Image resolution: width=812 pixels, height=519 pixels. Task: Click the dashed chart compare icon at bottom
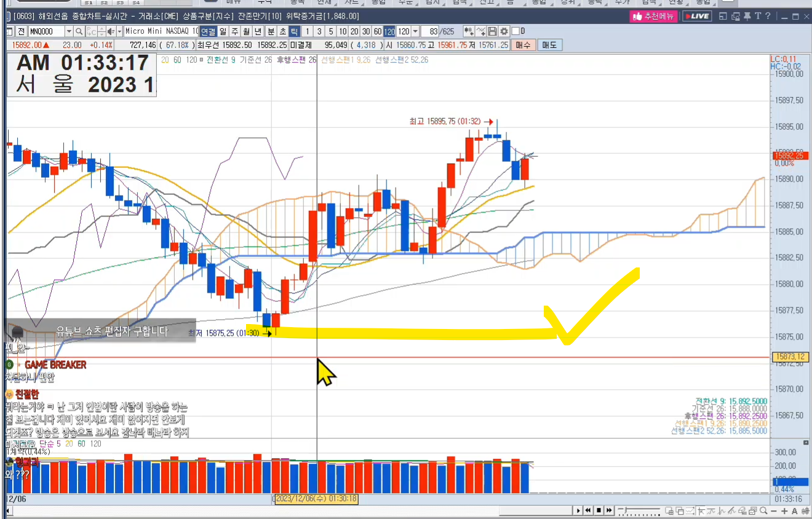click(x=690, y=511)
